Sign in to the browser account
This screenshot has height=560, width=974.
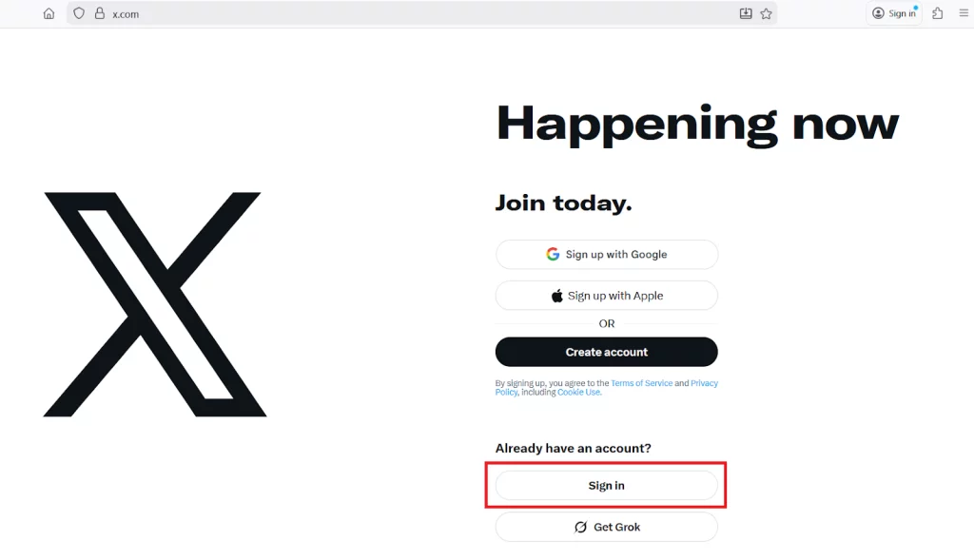[x=893, y=13]
